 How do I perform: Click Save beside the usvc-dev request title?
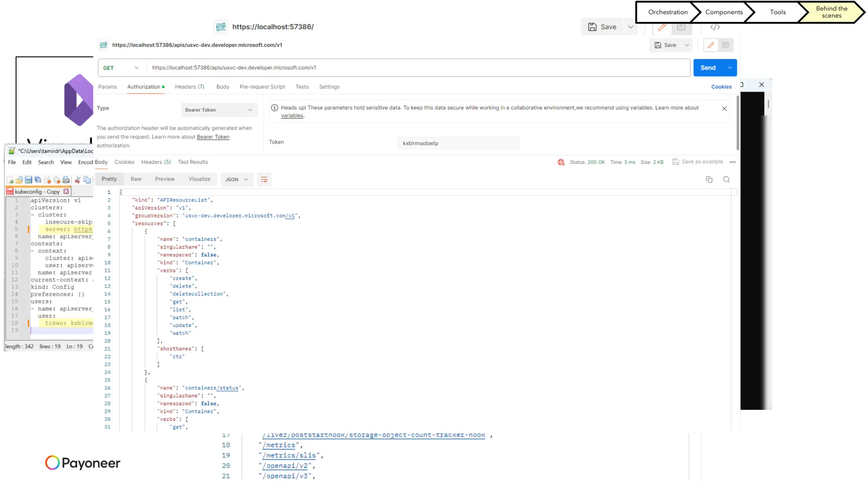tap(665, 45)
